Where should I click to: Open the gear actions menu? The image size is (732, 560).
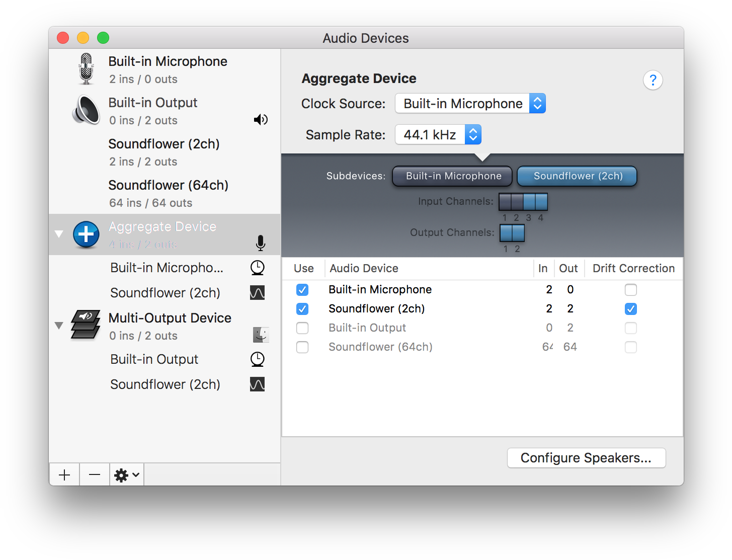(x=127, y=475)
